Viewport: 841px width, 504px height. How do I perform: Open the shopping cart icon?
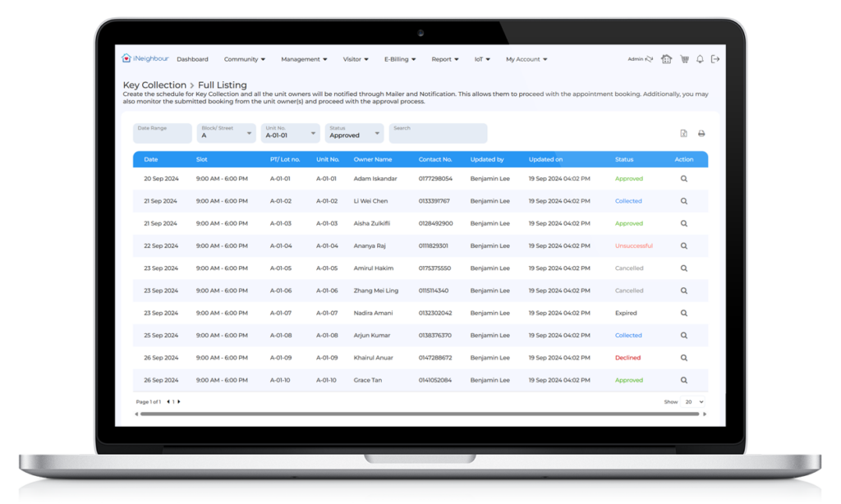(x=683, y=59)
